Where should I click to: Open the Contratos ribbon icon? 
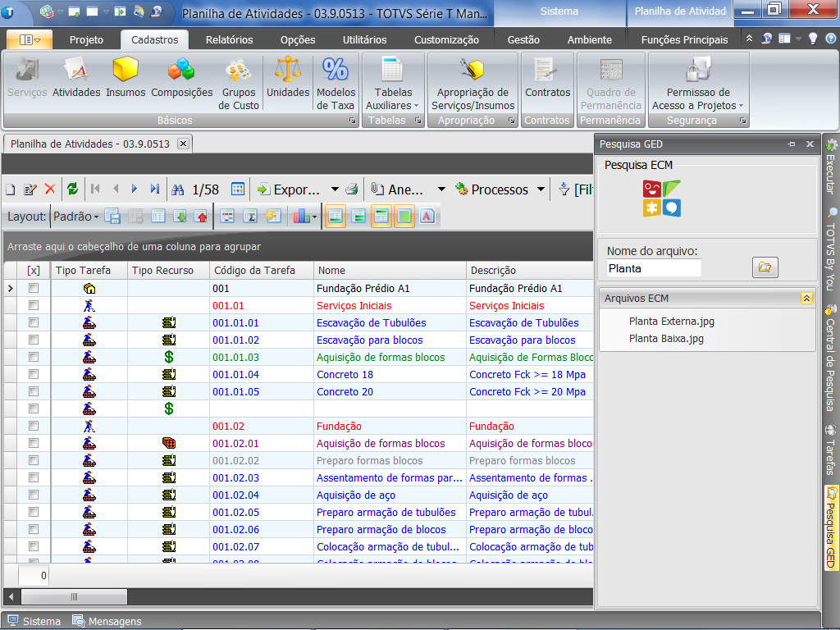(547, 78)
